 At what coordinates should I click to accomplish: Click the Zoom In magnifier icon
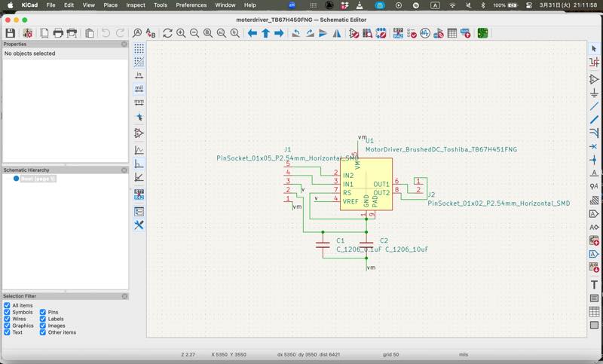181,33
